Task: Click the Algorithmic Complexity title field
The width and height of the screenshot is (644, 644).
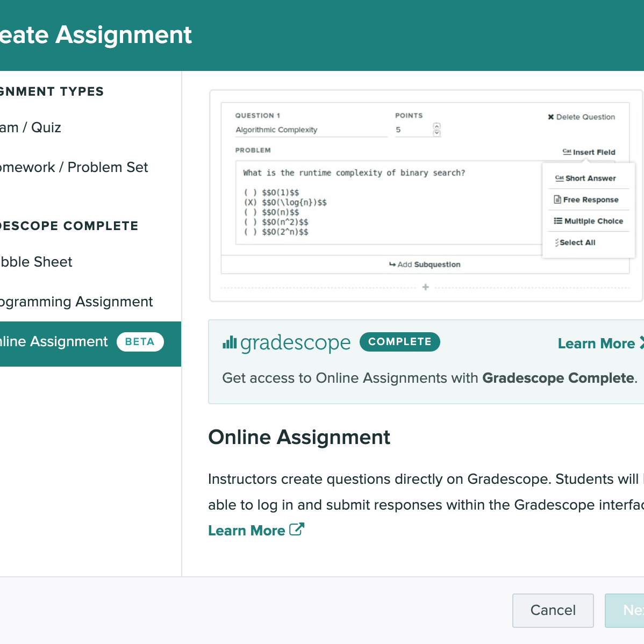Action: coord(311,130)
